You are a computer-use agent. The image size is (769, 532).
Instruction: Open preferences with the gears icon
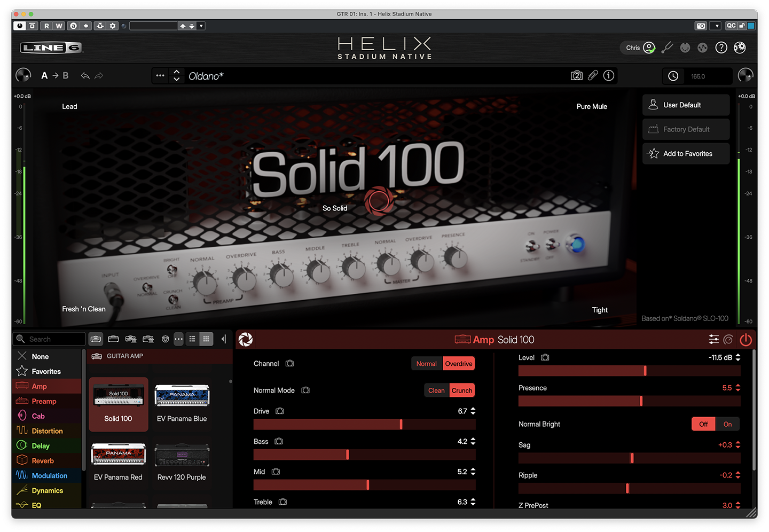[740, 48]
